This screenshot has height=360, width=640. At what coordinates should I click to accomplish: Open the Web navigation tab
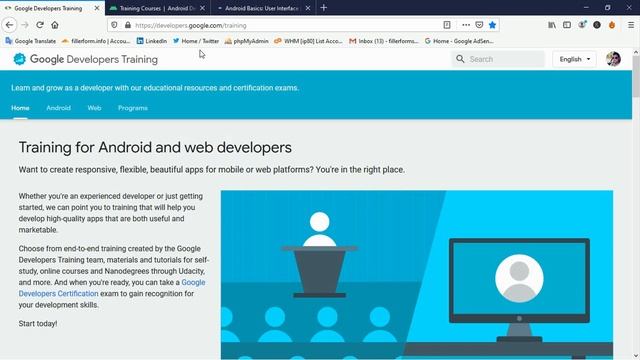pyautogui.click(x=94, y=108)
